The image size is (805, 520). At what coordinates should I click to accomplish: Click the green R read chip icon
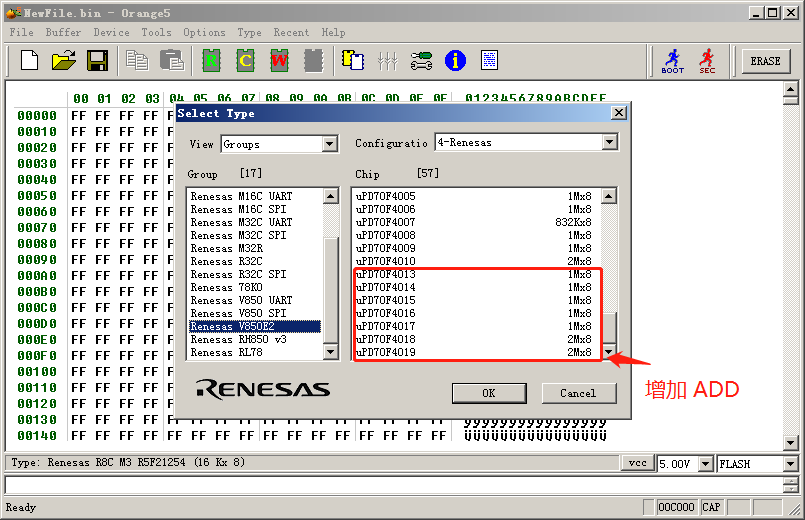click(211, 61)
